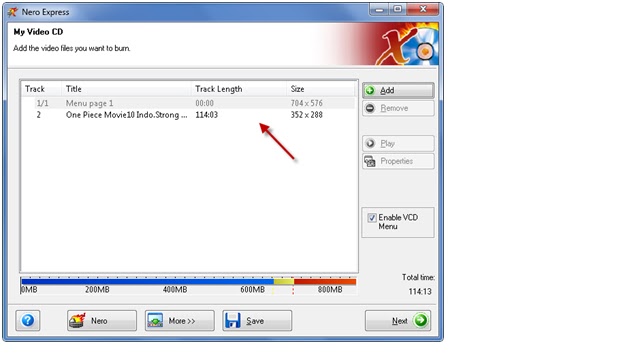Viewport: 640px width, 360px height.
Task: Maximize the Nero Express window
Action: tap(398, 9)
